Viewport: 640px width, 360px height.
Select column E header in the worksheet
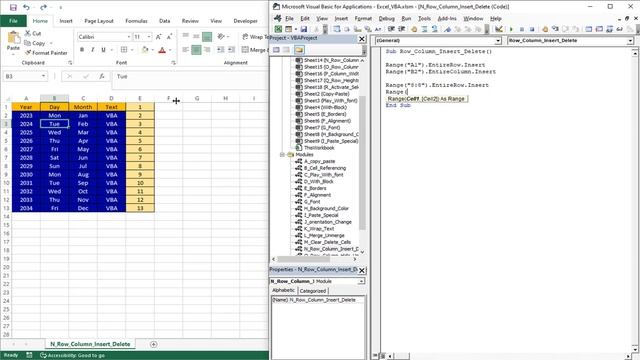click(140, 98)
